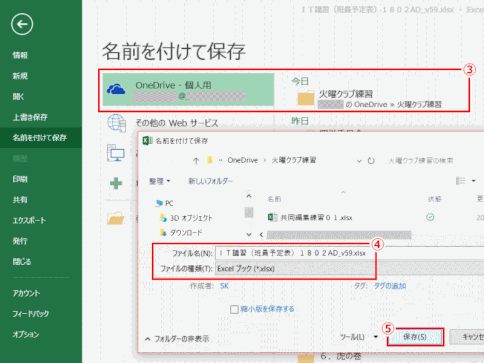Open the 印刷 menu item

coord(20,179)
